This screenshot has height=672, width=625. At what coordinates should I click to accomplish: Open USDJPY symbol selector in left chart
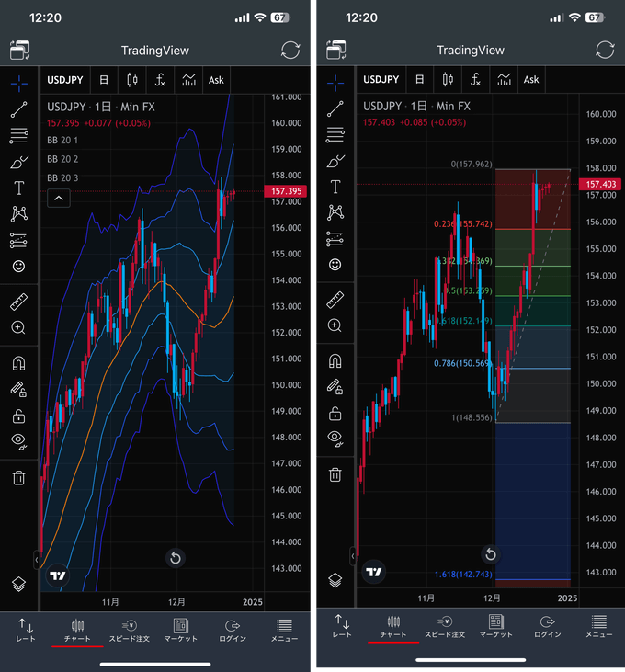point(65,80)
